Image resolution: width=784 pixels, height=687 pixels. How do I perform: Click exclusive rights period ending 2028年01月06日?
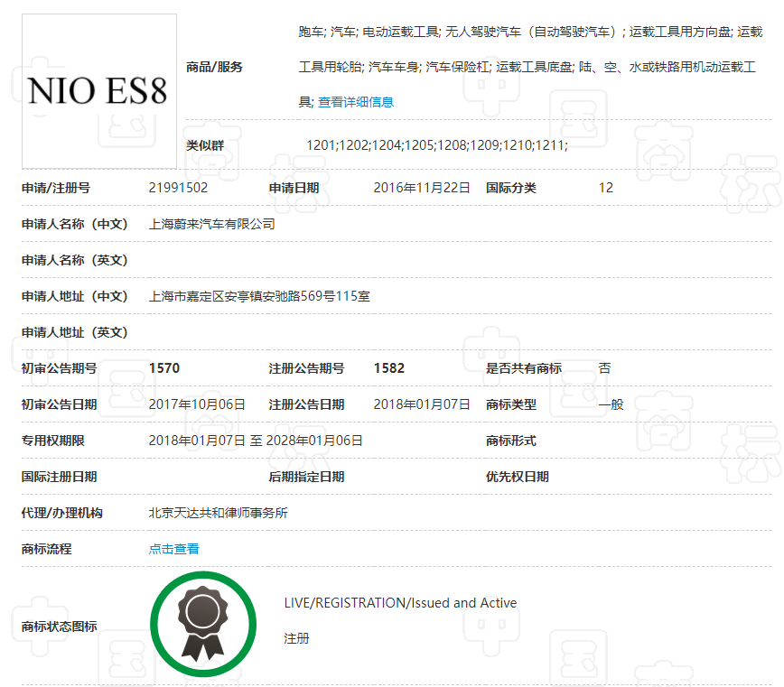[316, 441]
